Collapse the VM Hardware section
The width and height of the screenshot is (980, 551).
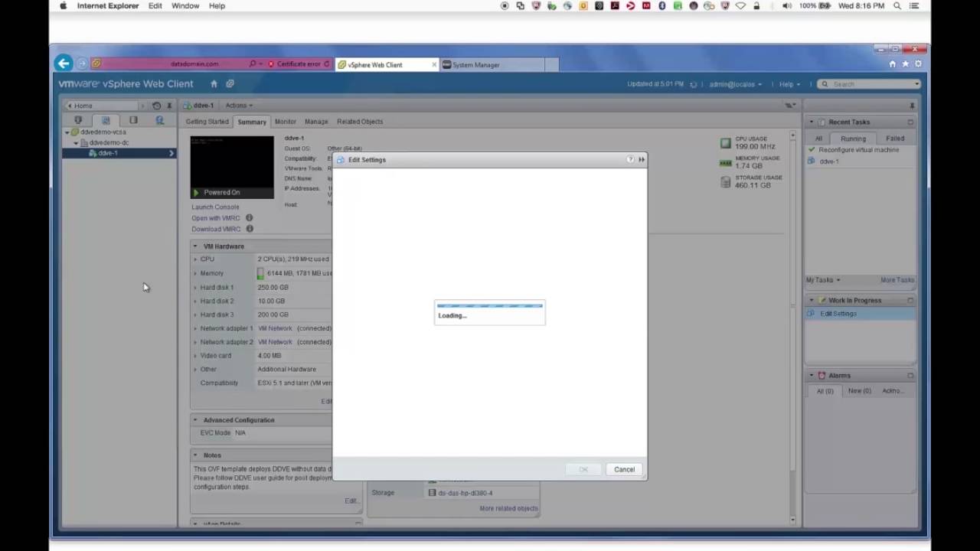(x=195, y=246)
